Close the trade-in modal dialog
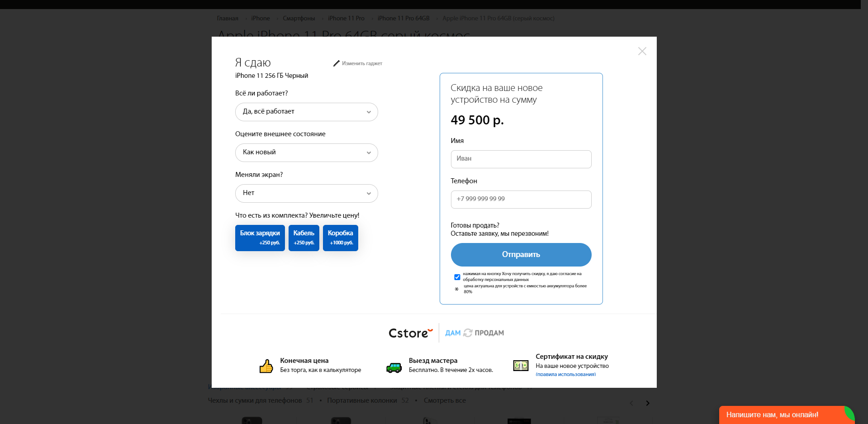 coord(642,51)
